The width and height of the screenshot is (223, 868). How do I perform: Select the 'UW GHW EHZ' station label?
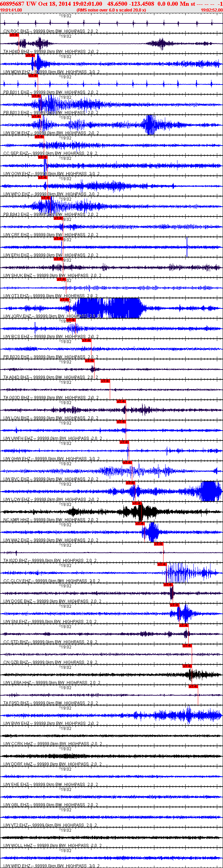tap(17, 459)
